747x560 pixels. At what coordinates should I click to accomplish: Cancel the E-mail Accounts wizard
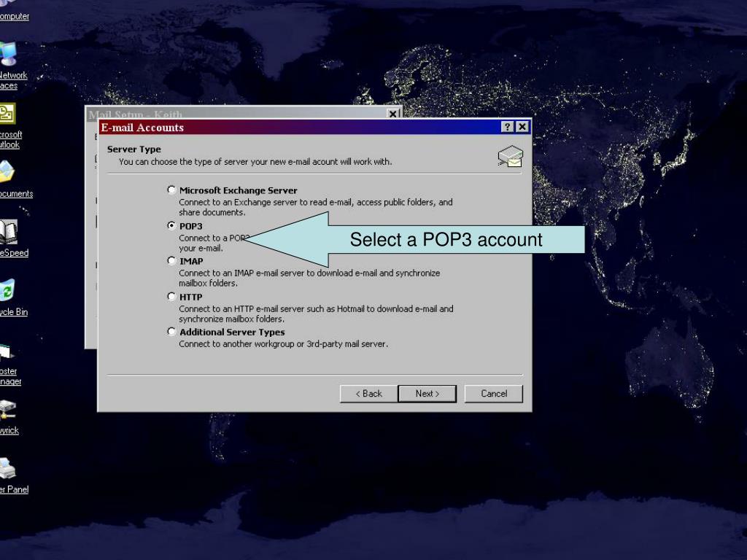pos(494,393)
